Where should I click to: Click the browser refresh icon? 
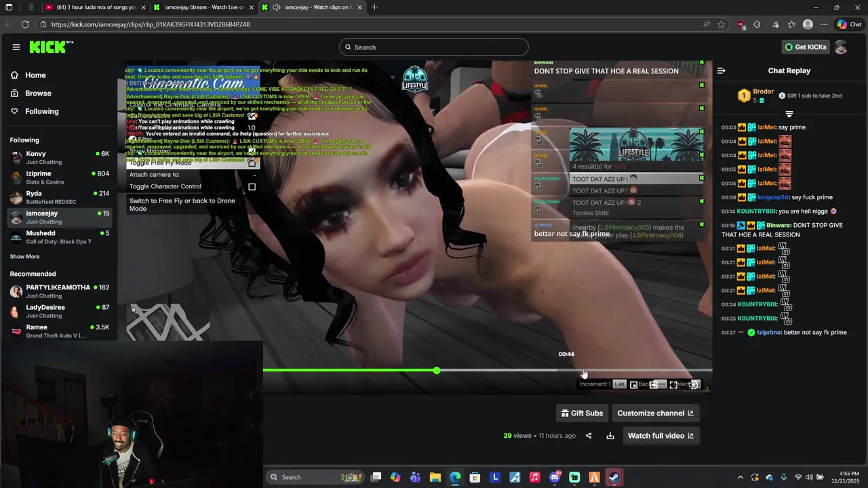(x=25, y=24)
